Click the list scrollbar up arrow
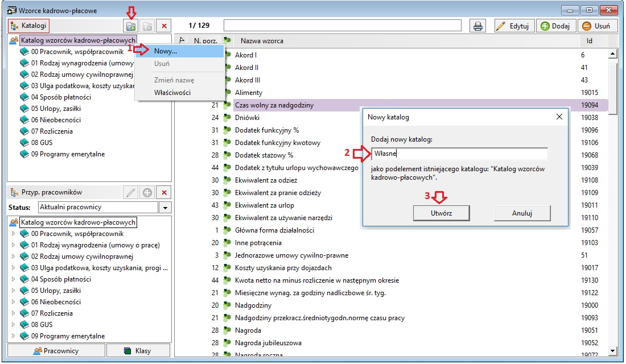The height and width of the screenshot is (364, 626). pos(613,53)
